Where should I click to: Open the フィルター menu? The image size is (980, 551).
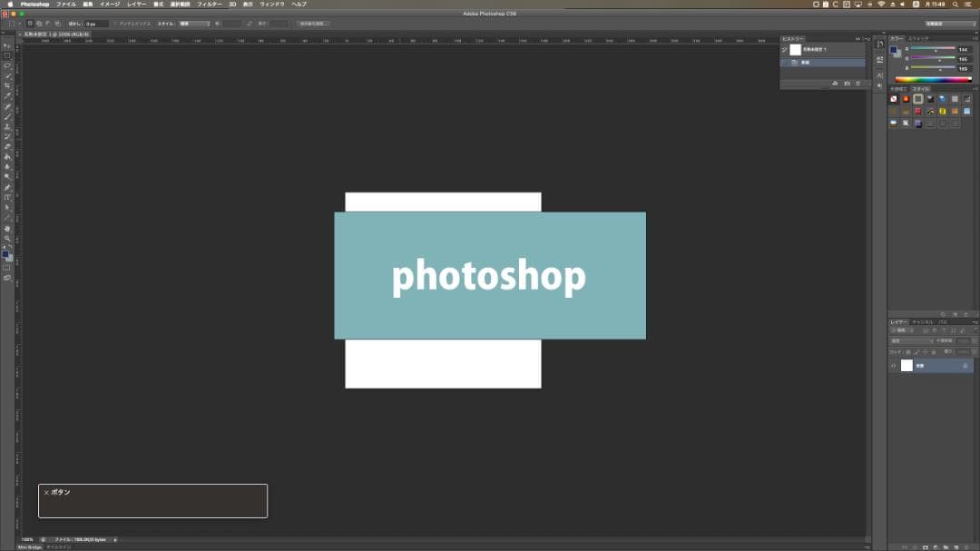(x=209, y=5)
